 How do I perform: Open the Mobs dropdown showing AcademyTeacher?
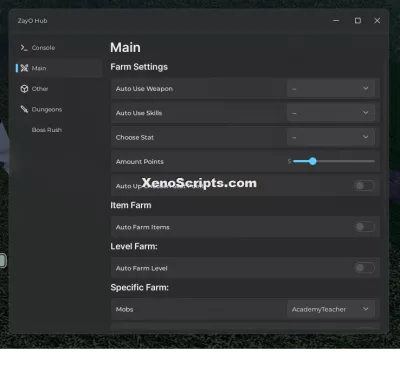pyautogui.click(x=331, y=309)
